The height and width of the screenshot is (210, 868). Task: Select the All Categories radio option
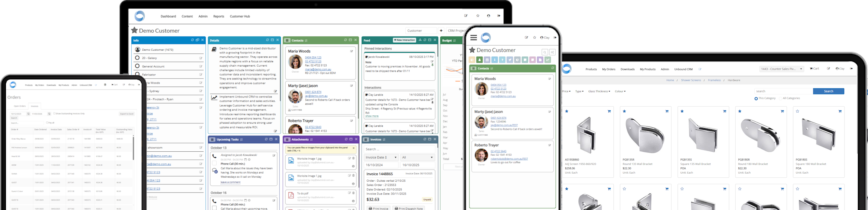pos(781,99)
